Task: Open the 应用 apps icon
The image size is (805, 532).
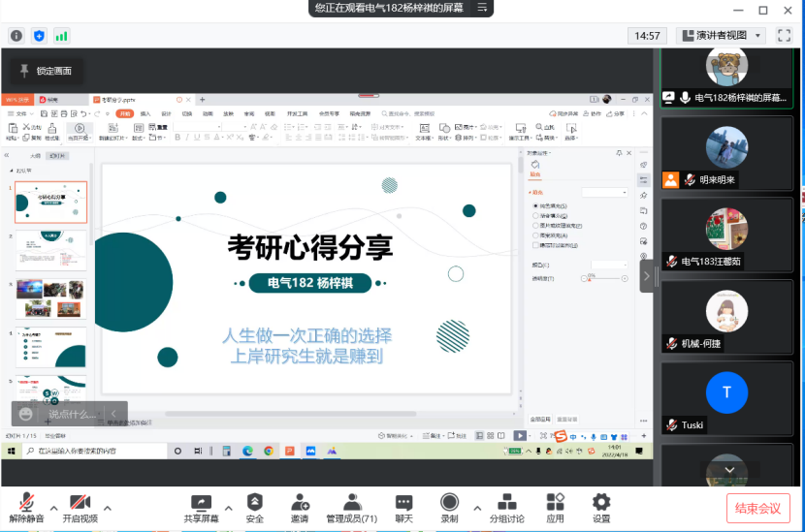Action: coord(555,507)
